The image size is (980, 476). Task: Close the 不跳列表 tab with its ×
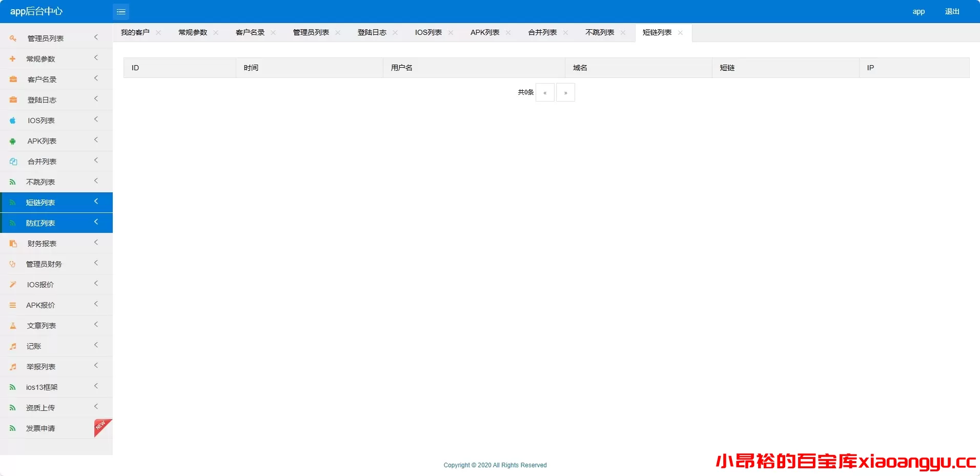pyautogui.click(x=623, y=32)
